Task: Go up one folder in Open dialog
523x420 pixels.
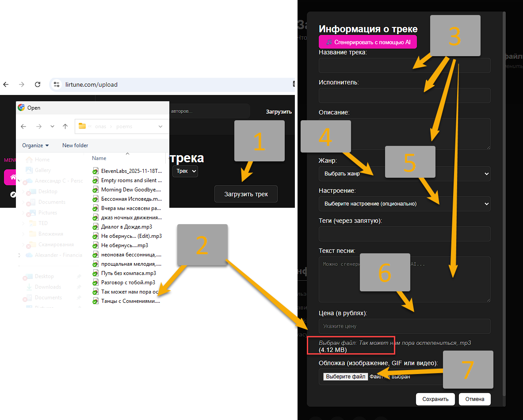Action: click(65, 126)
